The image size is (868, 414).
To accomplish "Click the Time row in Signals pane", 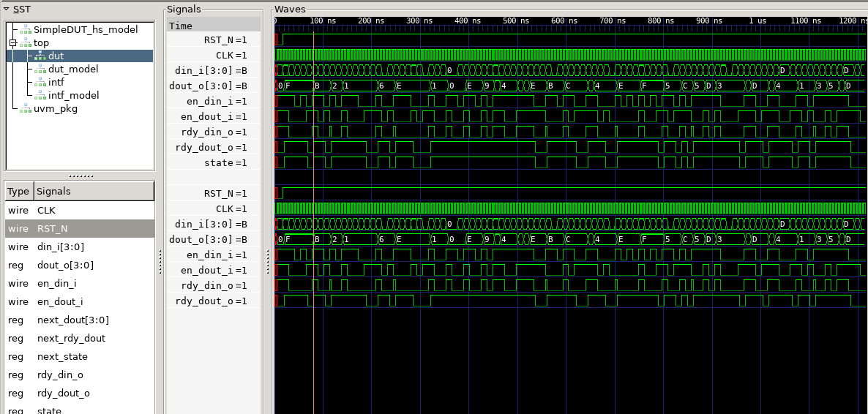I will (214, 26).
